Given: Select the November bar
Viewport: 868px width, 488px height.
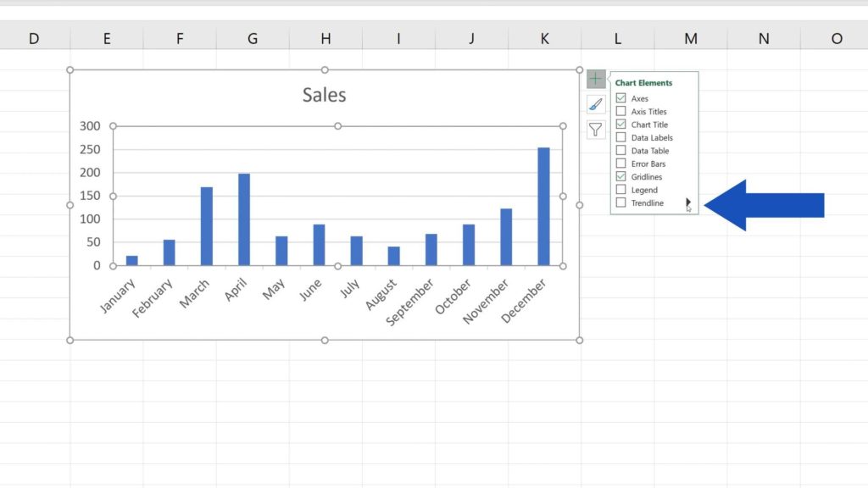Looking at the screenshot, I should pos(506,237).
